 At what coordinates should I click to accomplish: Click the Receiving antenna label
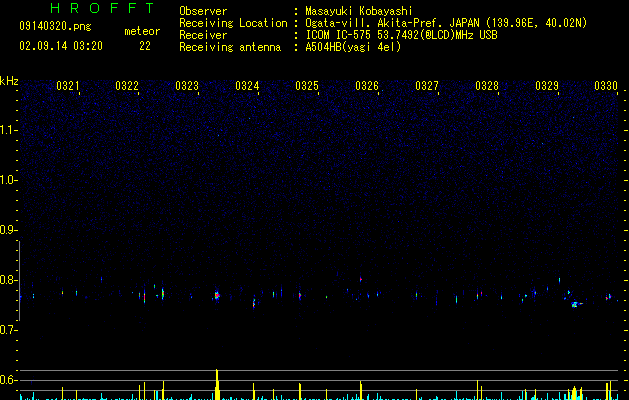[230, 47]
